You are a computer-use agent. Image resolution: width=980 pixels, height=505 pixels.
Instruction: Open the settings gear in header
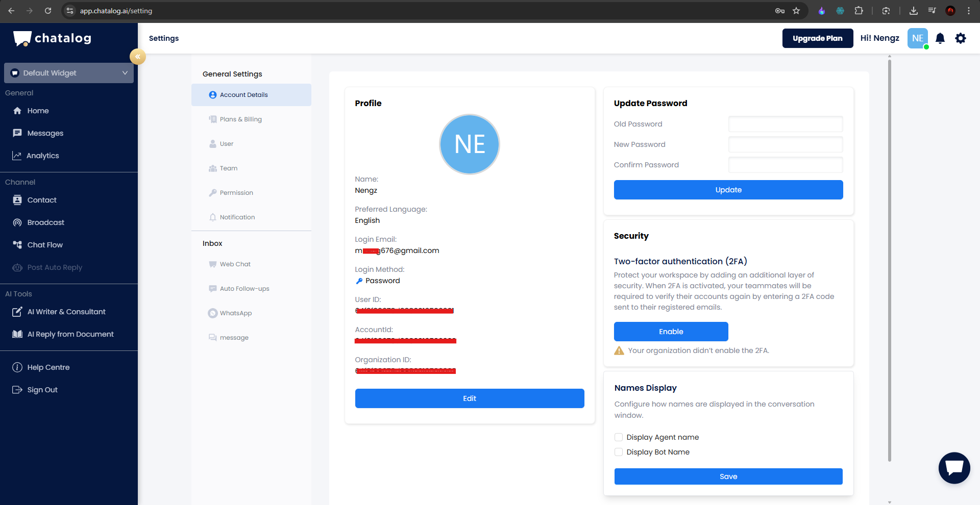point(961,38)
